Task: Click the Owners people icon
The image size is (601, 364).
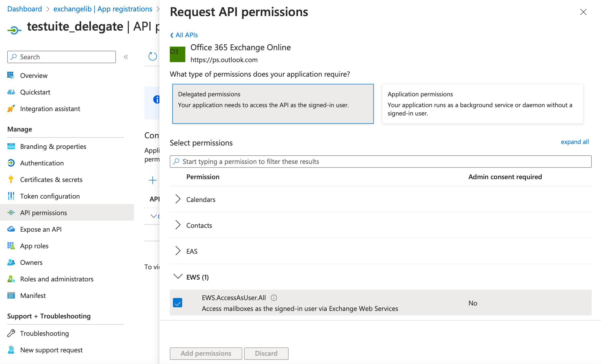Action: point(11,262)
